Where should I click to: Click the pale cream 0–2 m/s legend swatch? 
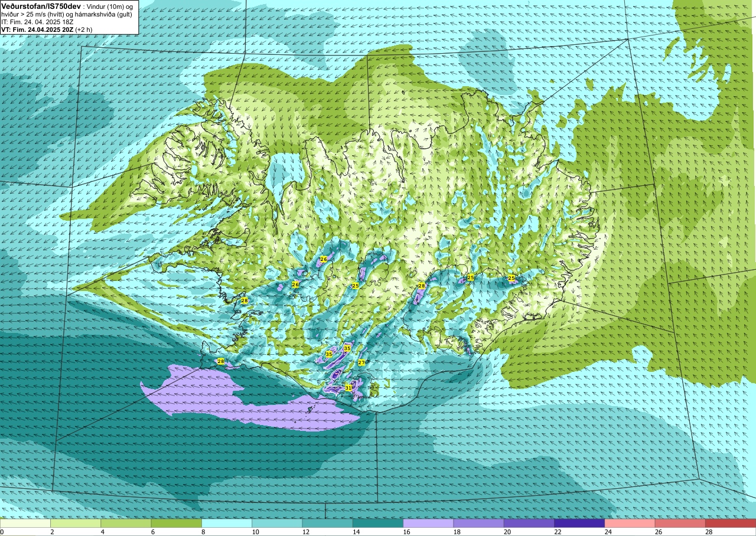25,523
